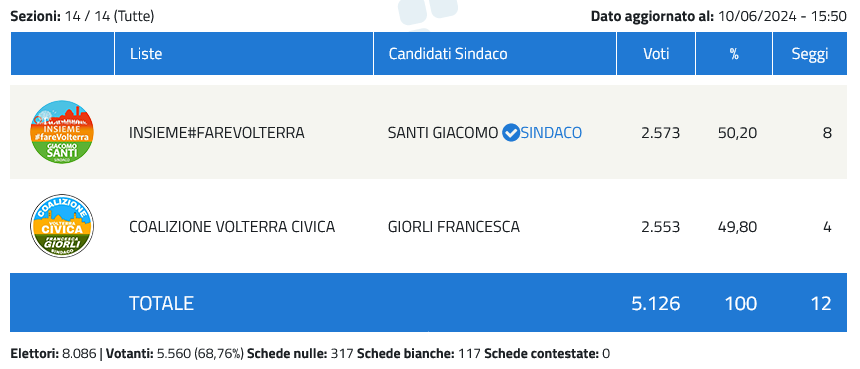This screenshot has height=369, width=860.
Task: Click the 49,80 percentage value
Action: pos(738,226)
